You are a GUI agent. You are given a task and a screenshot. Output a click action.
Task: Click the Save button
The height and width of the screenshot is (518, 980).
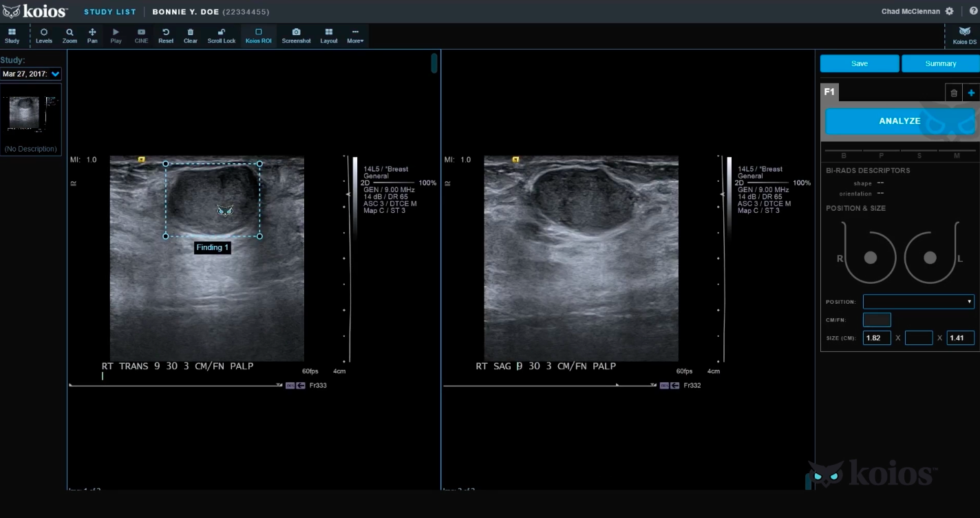860,63
